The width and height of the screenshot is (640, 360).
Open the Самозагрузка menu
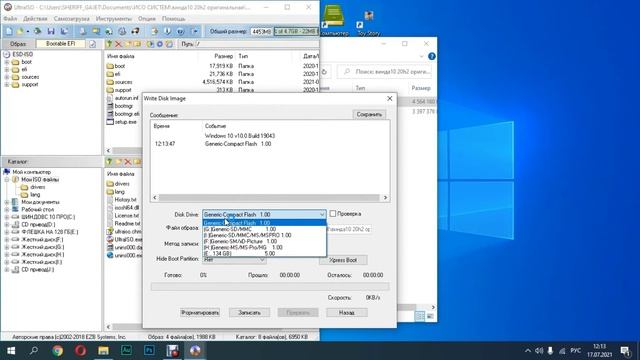click(x=71, y=19)
